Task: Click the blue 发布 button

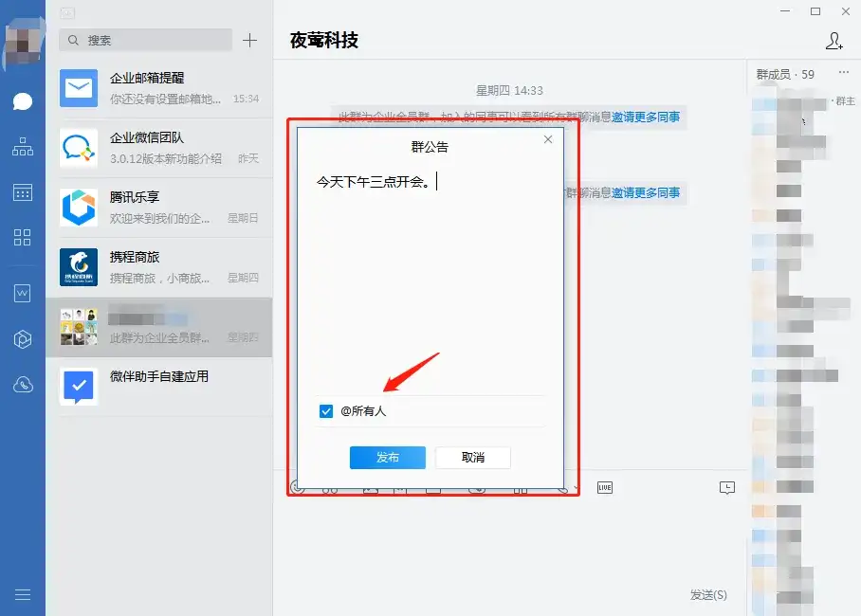Action: (x=387, y=458)
